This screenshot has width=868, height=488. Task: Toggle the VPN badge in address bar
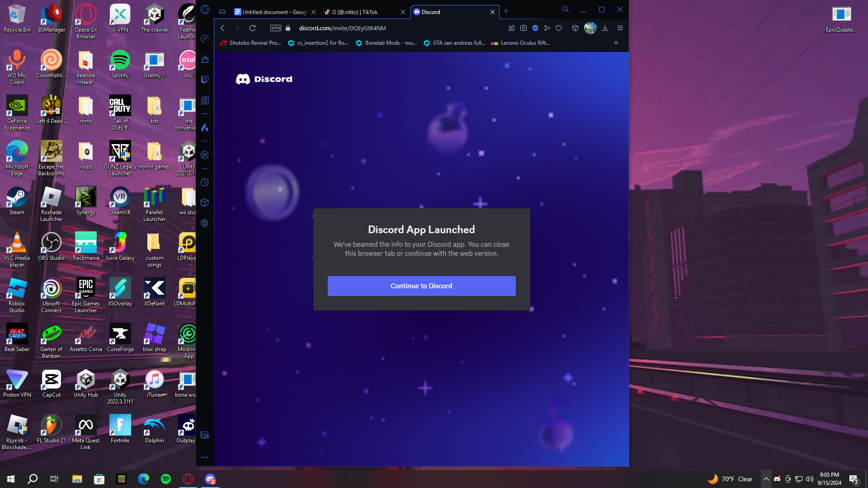click(x=275, y=28)
